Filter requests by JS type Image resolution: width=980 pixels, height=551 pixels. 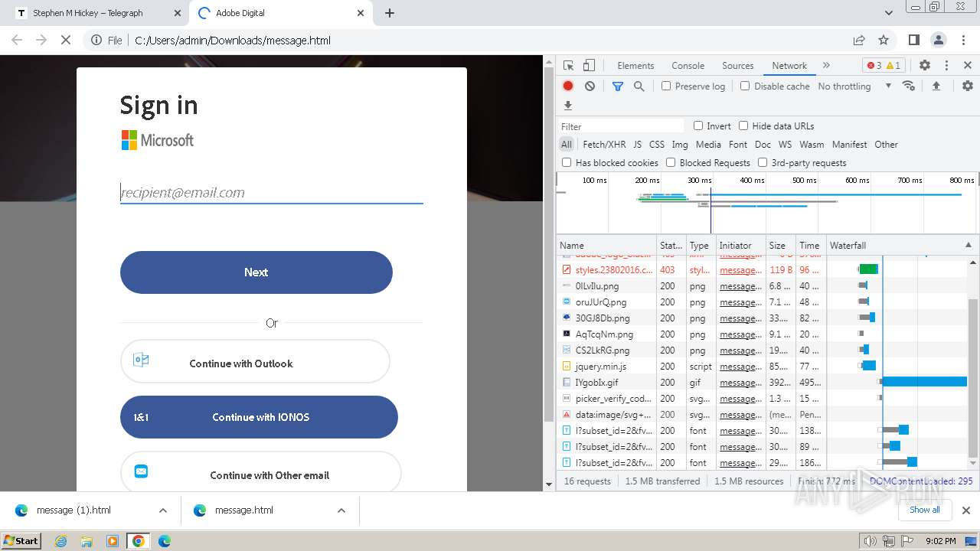click(x=638, y=145)
